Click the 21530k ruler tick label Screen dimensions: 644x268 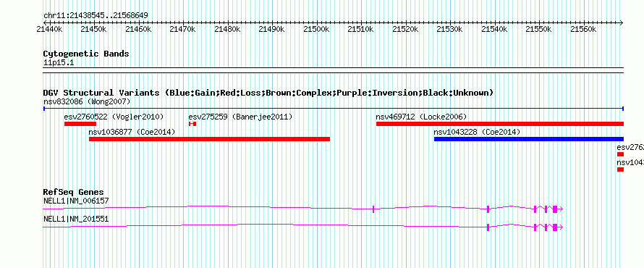pos(450,29)
